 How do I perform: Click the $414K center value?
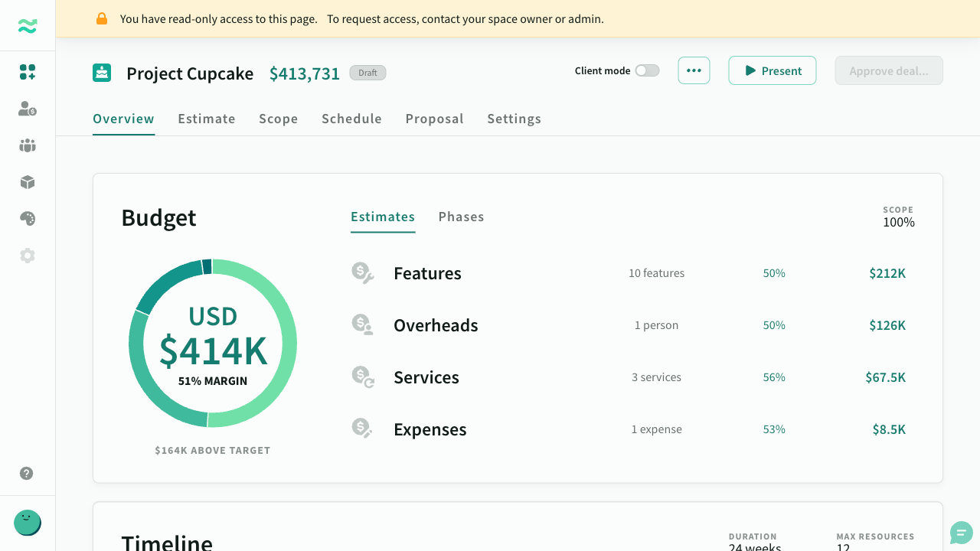point(213,350)
